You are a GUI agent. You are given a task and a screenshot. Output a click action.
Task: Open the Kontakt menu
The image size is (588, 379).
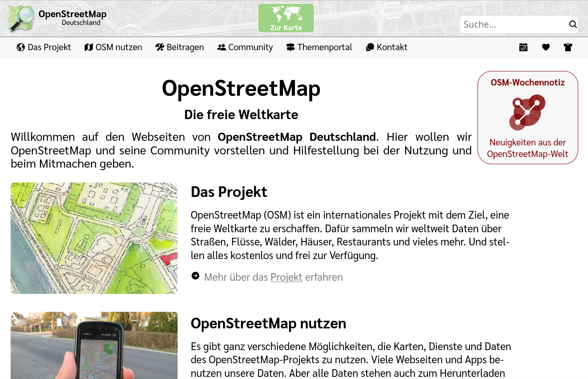tap(386, 47)
